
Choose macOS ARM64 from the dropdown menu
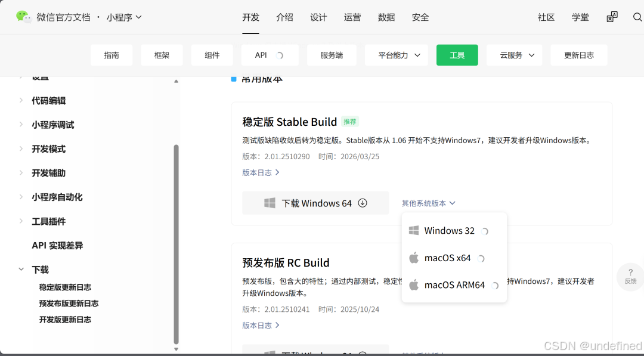tap(454, 285)
